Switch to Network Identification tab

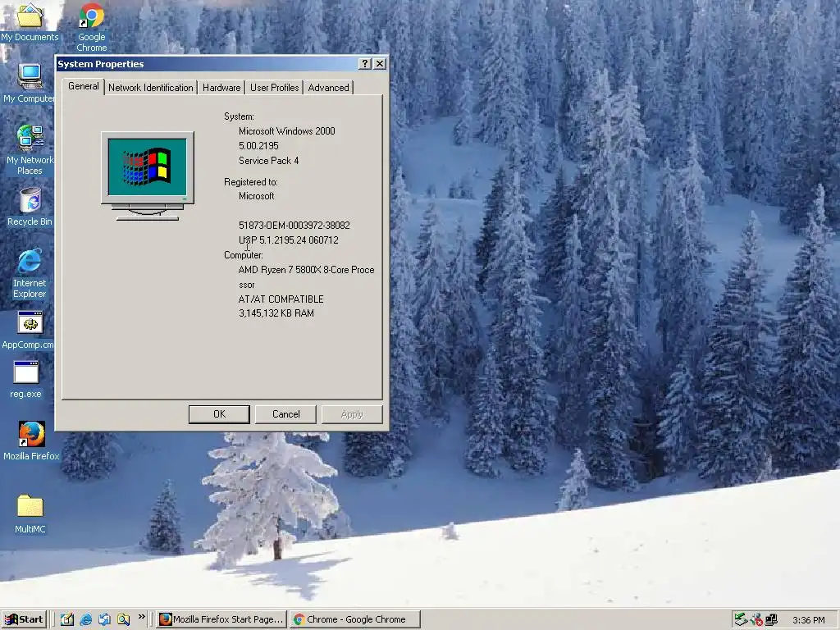click(151, 87)
